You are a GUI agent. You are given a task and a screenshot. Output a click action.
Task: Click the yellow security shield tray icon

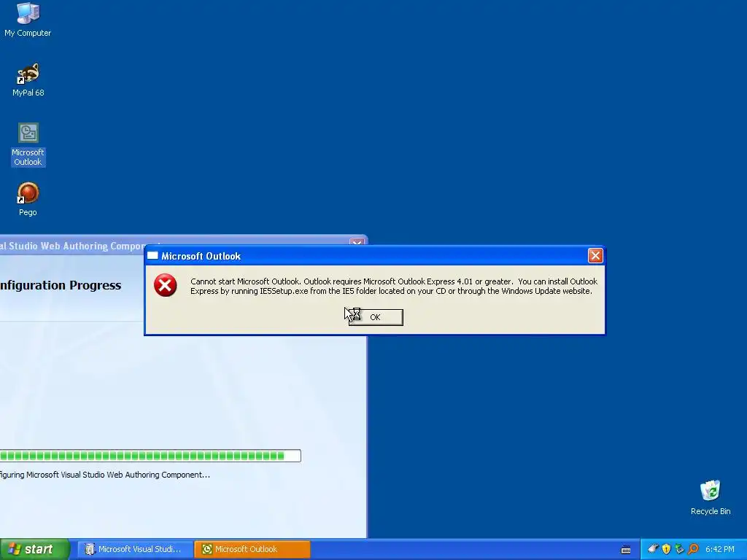[x=666, y=549]
